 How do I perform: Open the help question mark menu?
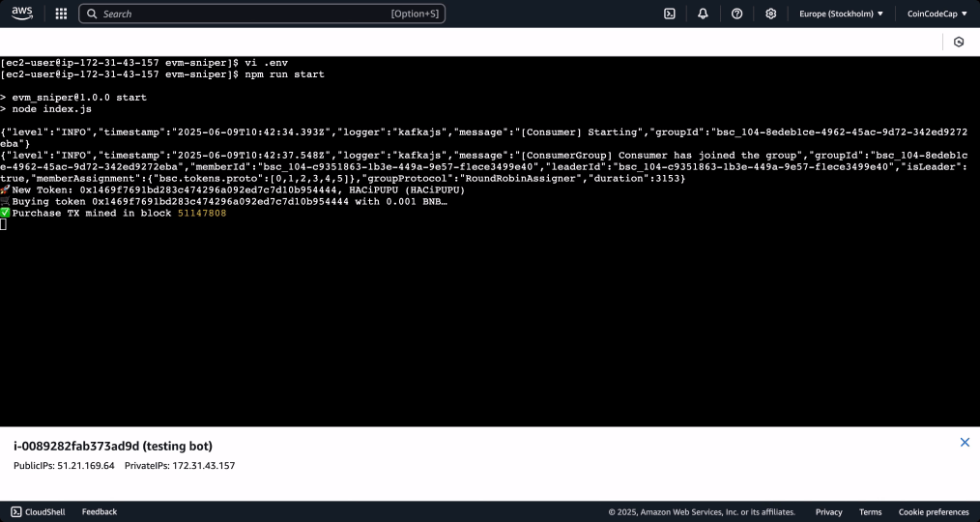coord(737,14)
